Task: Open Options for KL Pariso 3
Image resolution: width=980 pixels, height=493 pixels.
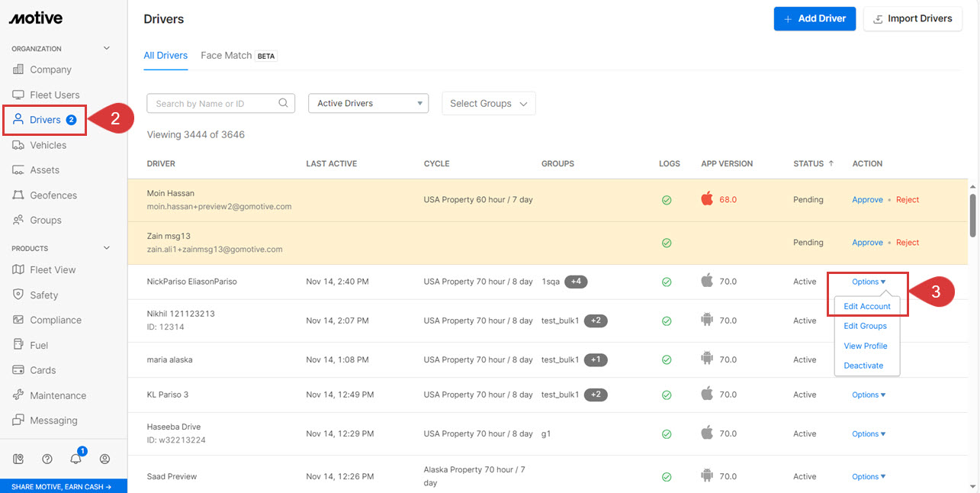Action: pyautogui.click(x=869, y=395)
